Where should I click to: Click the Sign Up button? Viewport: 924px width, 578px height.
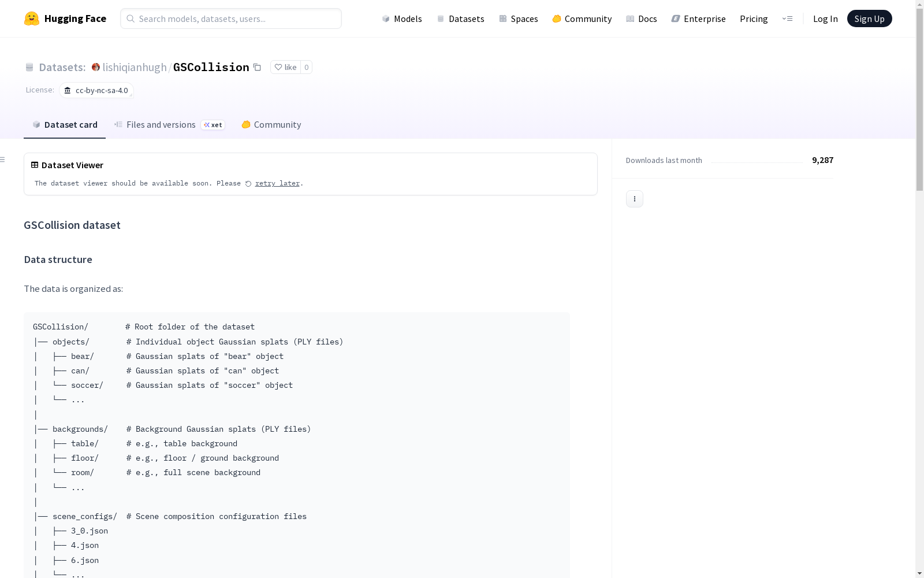[x=869, y=18]
